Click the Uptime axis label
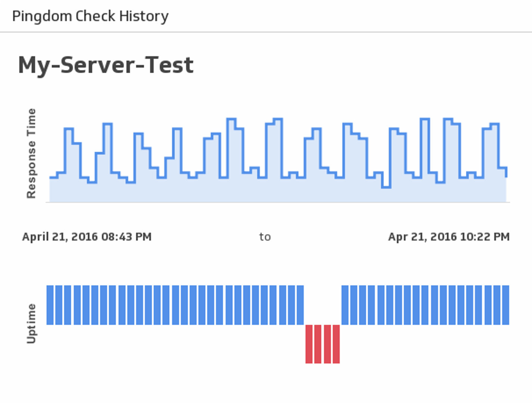The image size is (532, 403). (x=31, y=323)
